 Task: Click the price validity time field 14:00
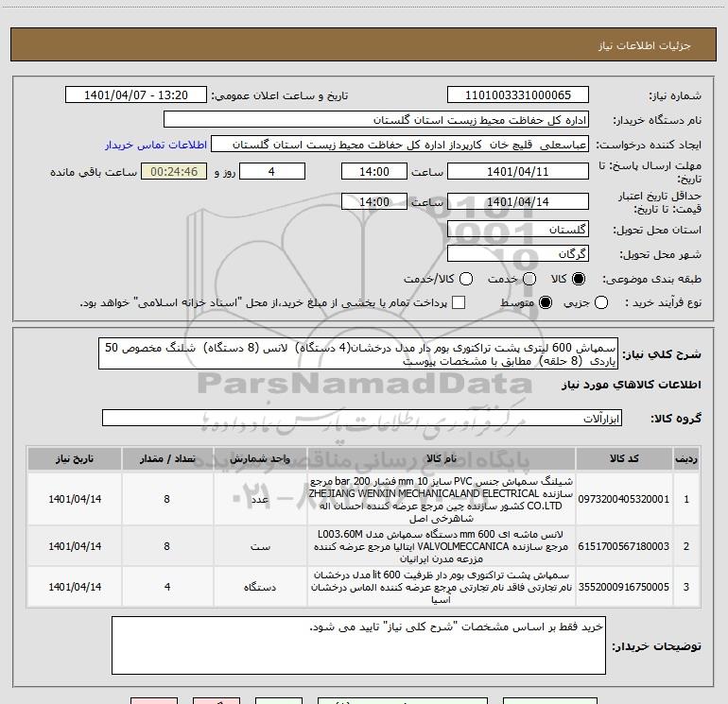point(374,202)
